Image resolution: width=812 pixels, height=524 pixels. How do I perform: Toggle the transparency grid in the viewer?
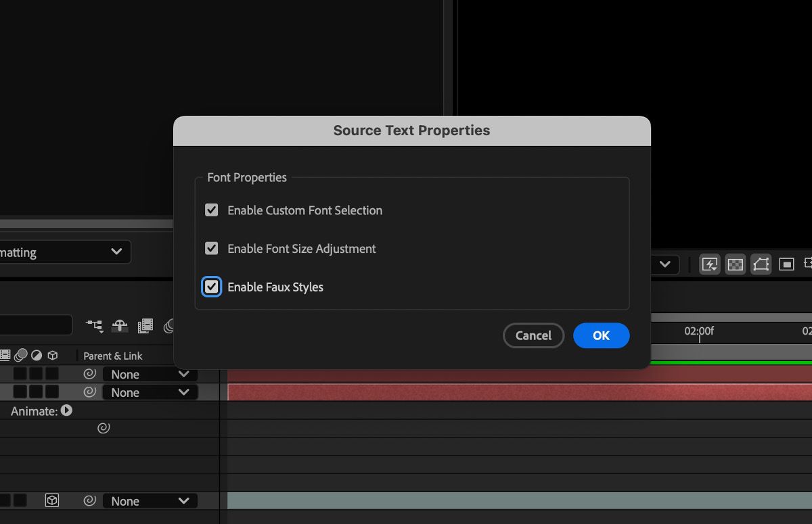[735, 264]
